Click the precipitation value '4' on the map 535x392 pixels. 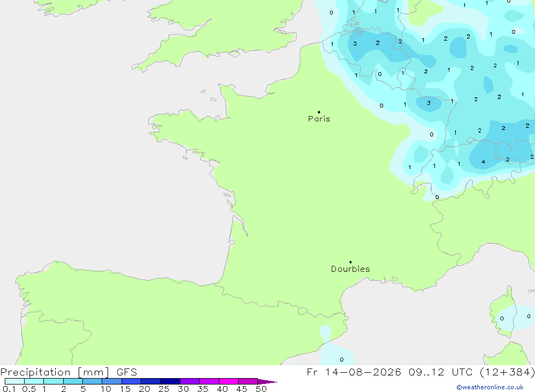pyautogui.click(x=483, y=162)
